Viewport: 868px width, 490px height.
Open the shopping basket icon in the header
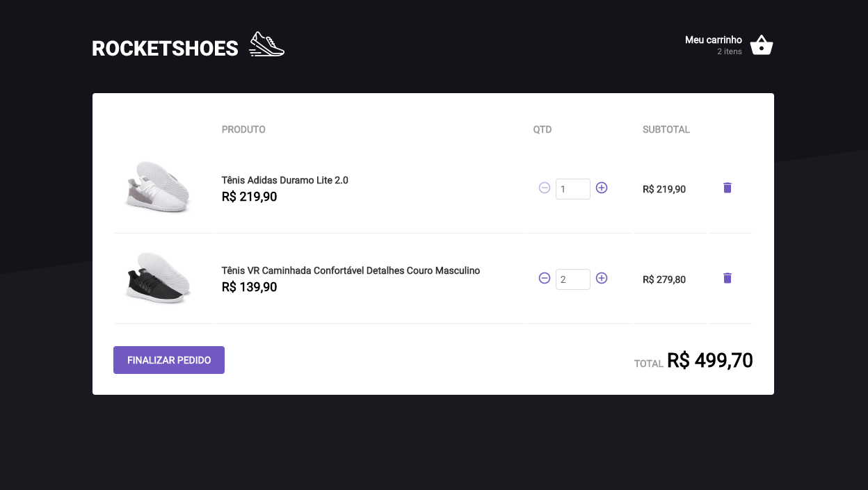(762, 44)
